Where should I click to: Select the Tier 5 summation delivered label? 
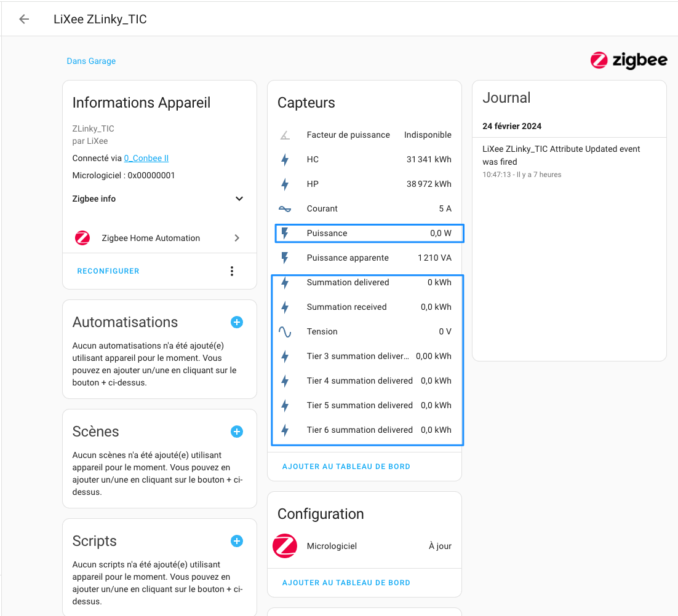point(360,406)
